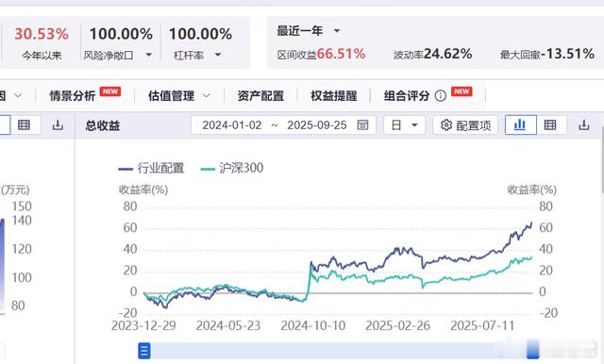The height and width of the screenshot is (364, 604).
Task: Expand the 估值管理 menu chevron
Action: (207, 95)
